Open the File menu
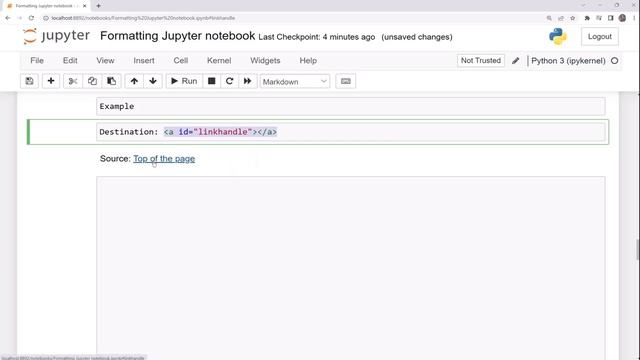 pos(37,60)
